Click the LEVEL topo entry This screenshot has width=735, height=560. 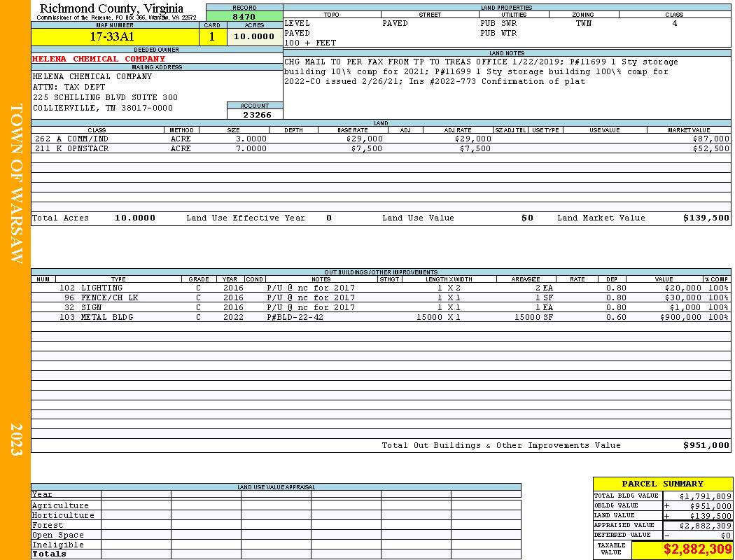point(297,23)
